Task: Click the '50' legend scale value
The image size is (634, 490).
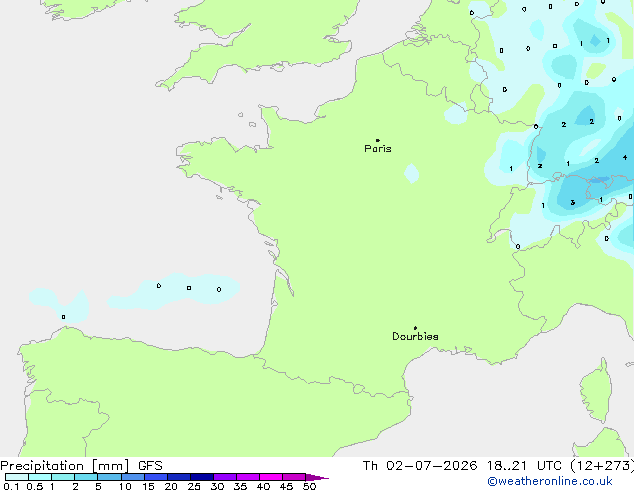Action: point(309,486)
